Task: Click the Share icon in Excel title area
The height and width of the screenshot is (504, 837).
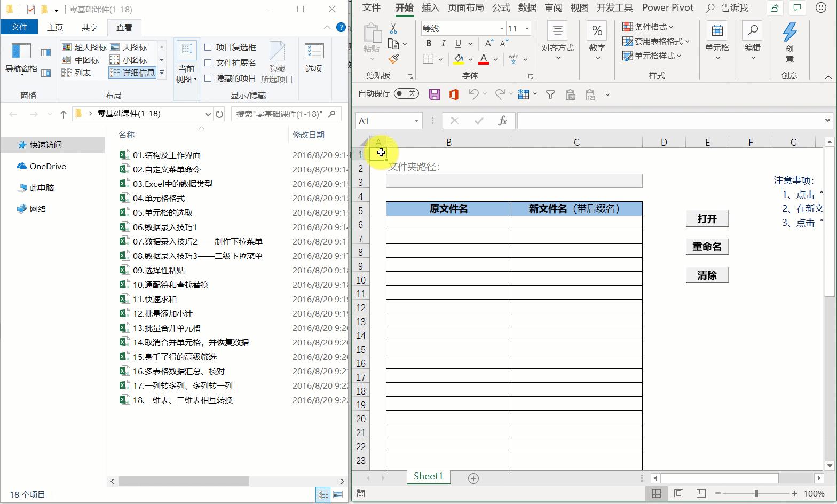Action: 775,8
